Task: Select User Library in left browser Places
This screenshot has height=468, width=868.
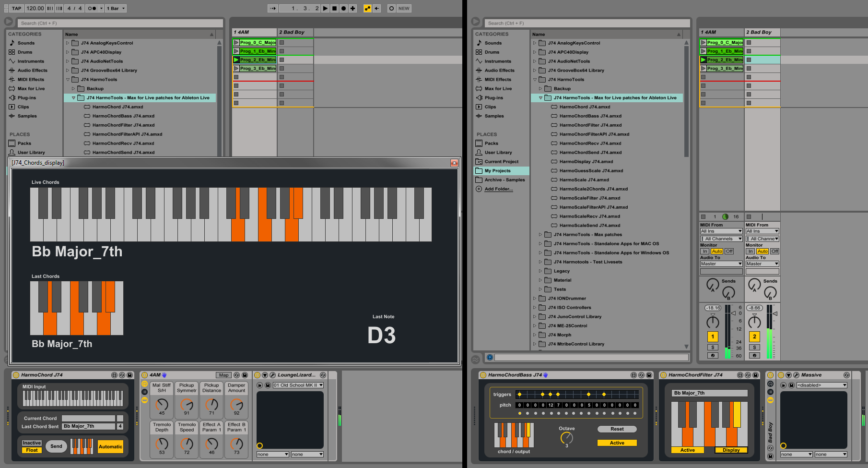Action: click(x=31, y=153)
